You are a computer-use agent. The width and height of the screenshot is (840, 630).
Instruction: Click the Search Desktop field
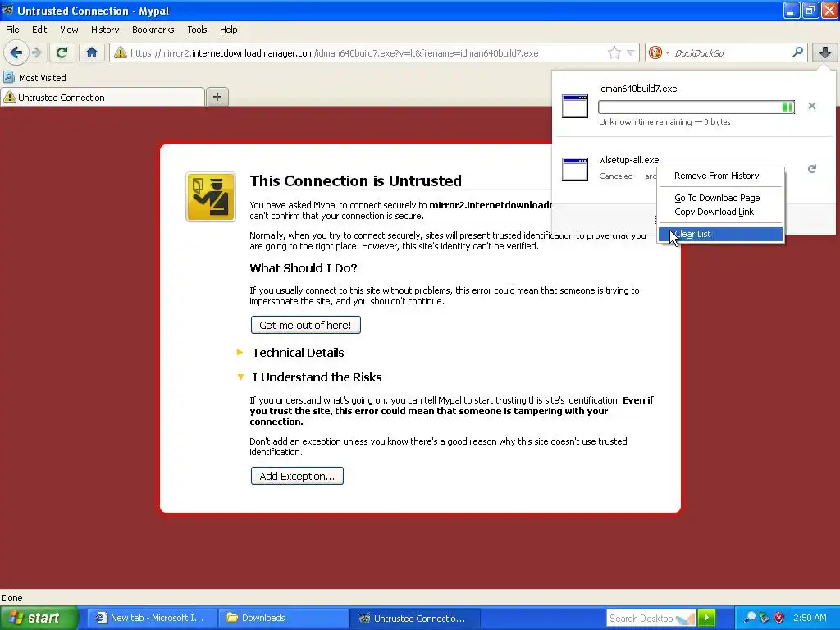[x=650, y=619]
